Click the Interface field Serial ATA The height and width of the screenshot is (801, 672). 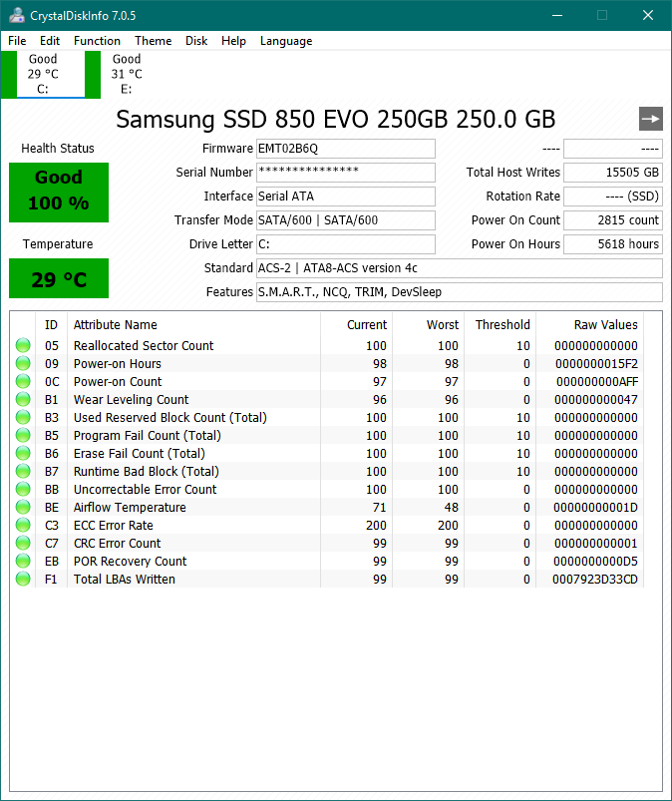pyautogui.click(x=346, y=197)
